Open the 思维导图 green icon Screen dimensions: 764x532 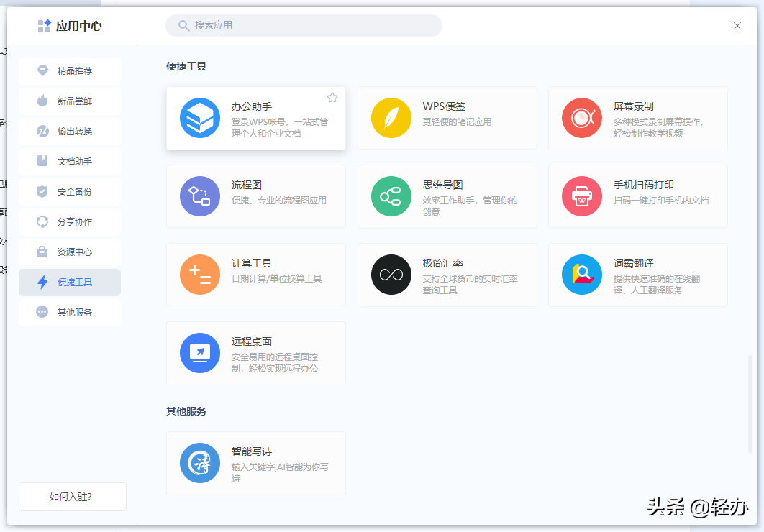pos(391,196)
